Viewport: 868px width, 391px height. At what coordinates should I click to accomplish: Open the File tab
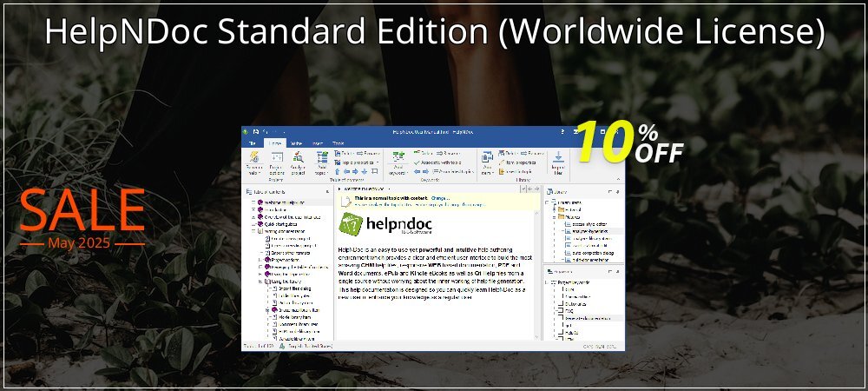253,143
